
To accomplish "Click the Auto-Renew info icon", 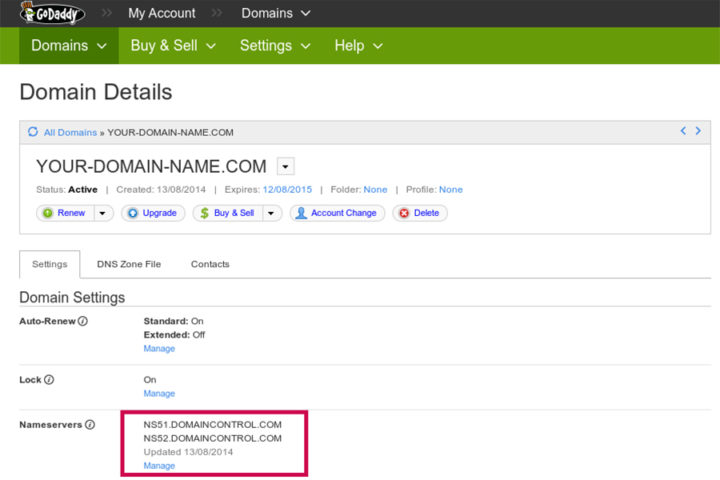I will (x=83, y=321).
